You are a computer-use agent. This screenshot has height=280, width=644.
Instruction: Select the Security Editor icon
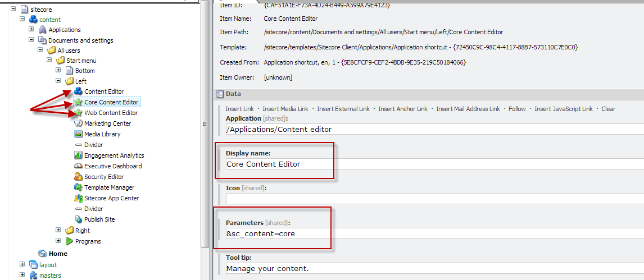79,177
